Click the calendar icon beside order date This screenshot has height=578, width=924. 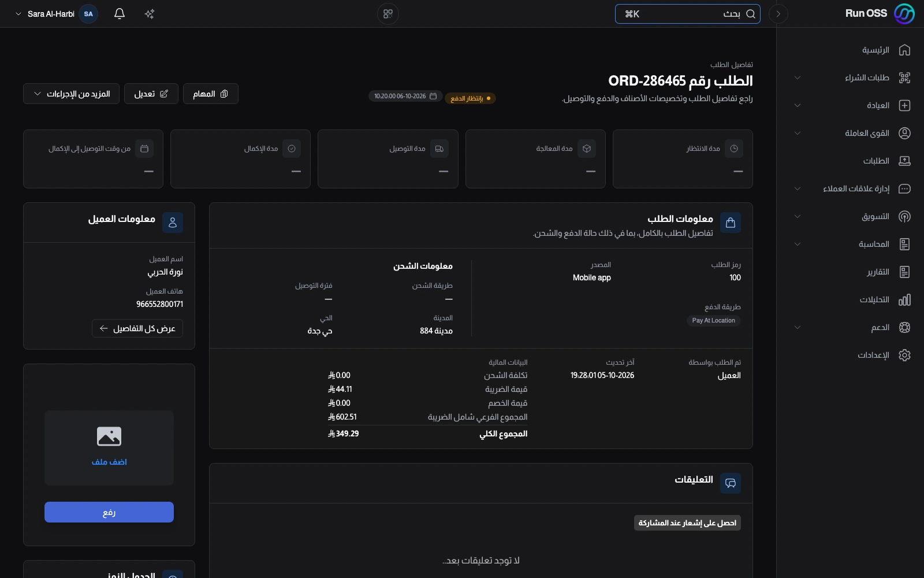[x=433, y=96]
